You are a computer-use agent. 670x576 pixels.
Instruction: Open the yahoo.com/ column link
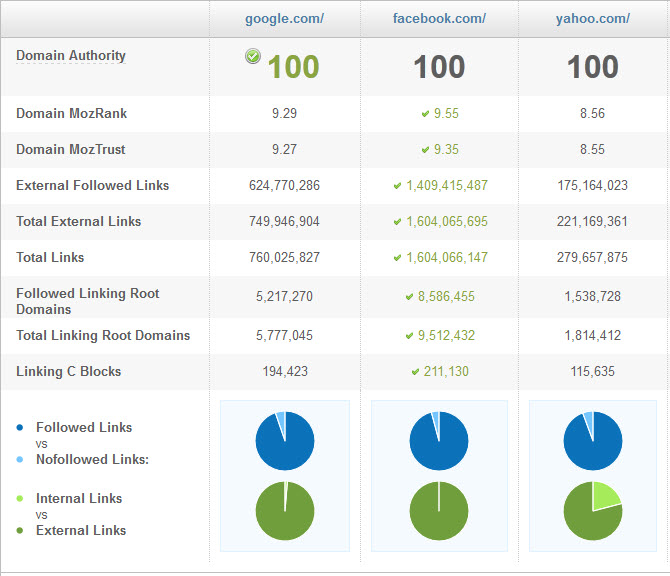(593, 19)
